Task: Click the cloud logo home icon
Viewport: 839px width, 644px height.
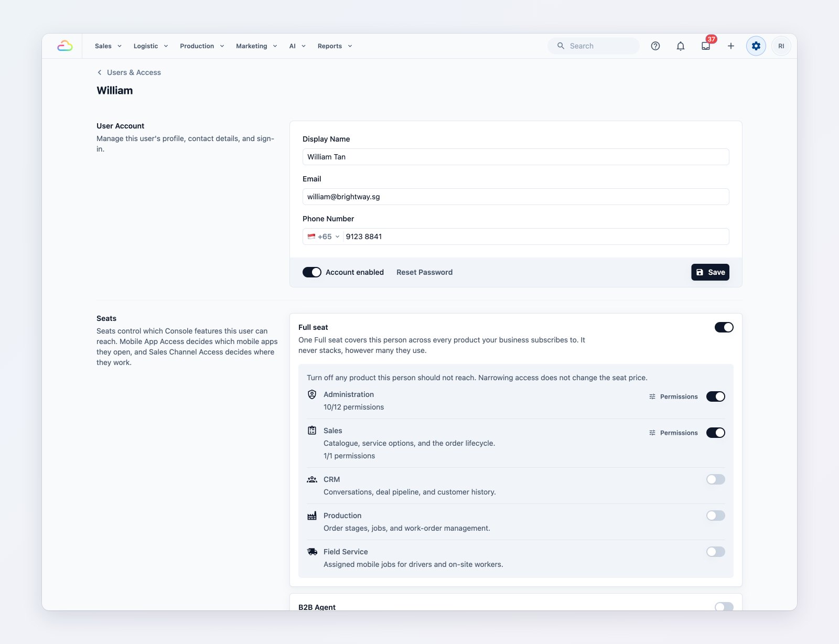Action: 65,46
